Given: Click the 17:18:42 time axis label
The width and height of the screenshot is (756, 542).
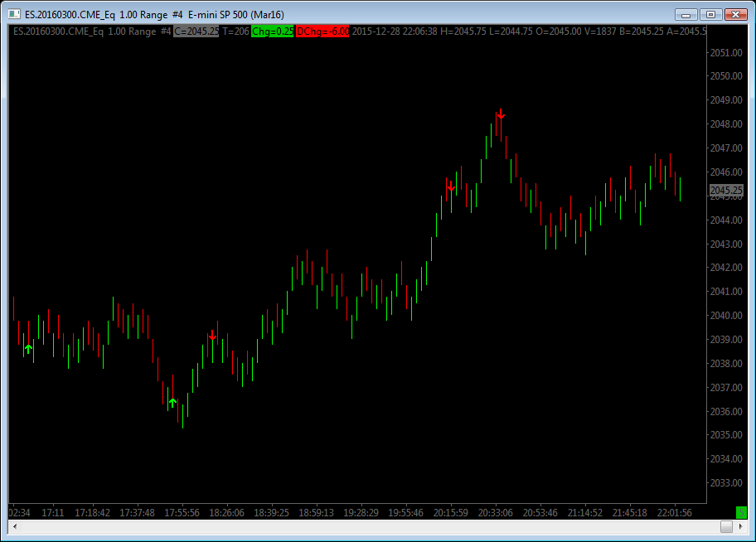Looking at the screenshot, I should tap(93, 513).
